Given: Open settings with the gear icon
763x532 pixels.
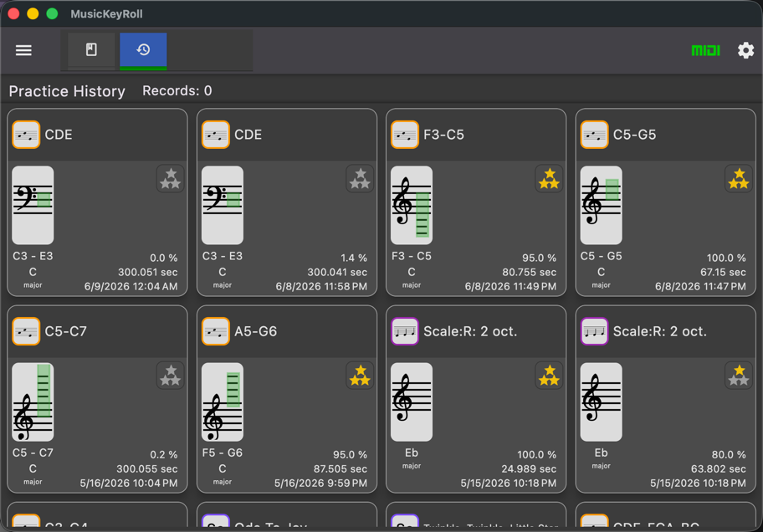Looking at the screenshot, I should [745, 50].
